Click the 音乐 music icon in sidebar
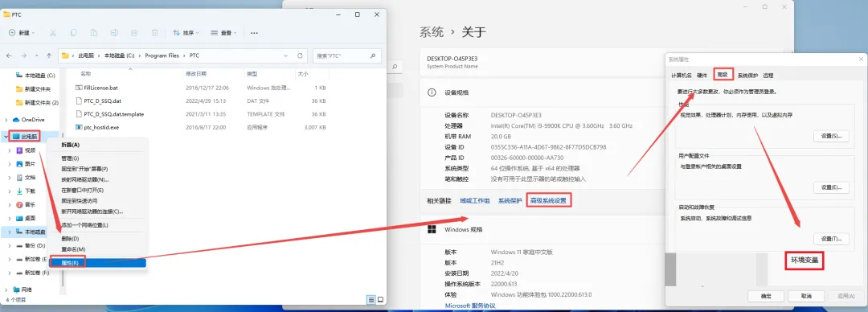 click(x=19, y=204)
